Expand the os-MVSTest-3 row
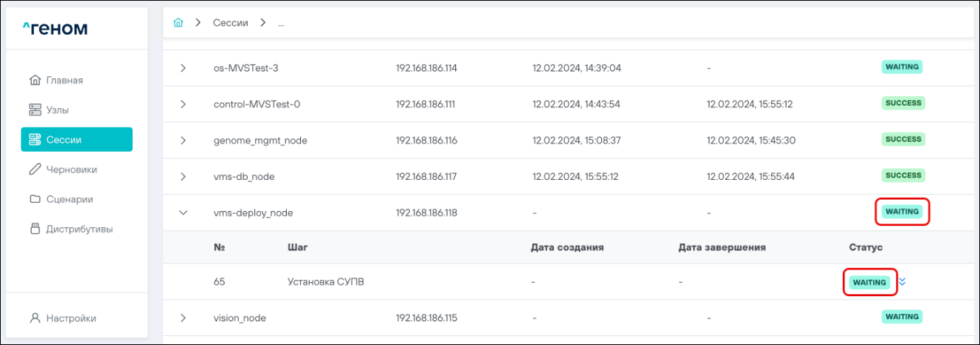This screenshot has height=345, width=980. 183,68
